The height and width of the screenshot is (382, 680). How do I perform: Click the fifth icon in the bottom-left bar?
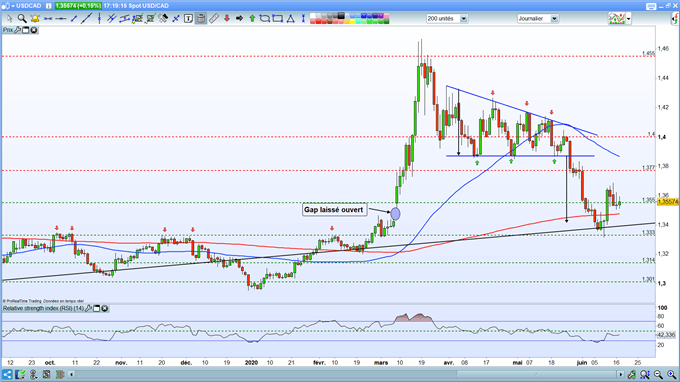(60, 374)
